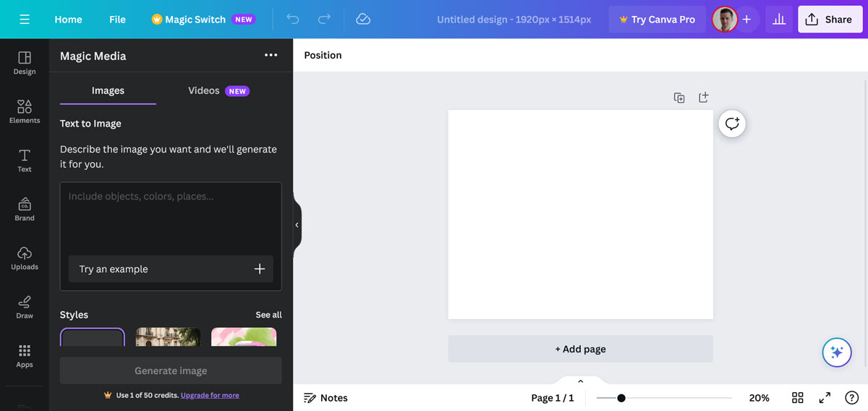Click the Share button
This screenshot has width=868, height=411.
coord(830,20)
